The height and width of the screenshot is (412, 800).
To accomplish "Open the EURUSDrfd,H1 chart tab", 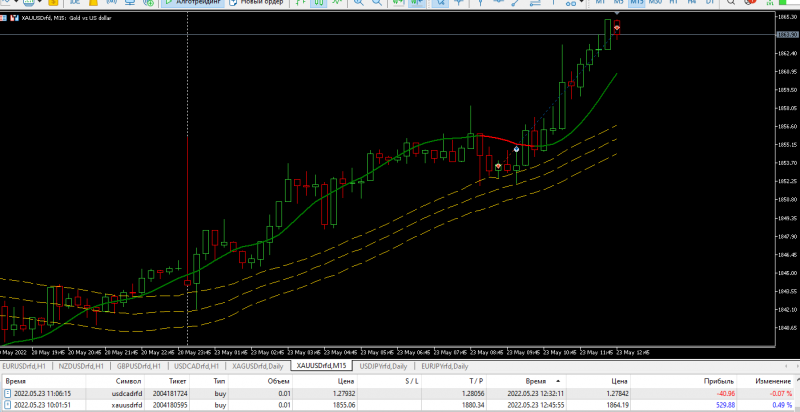I will click(x=25, y=366).
